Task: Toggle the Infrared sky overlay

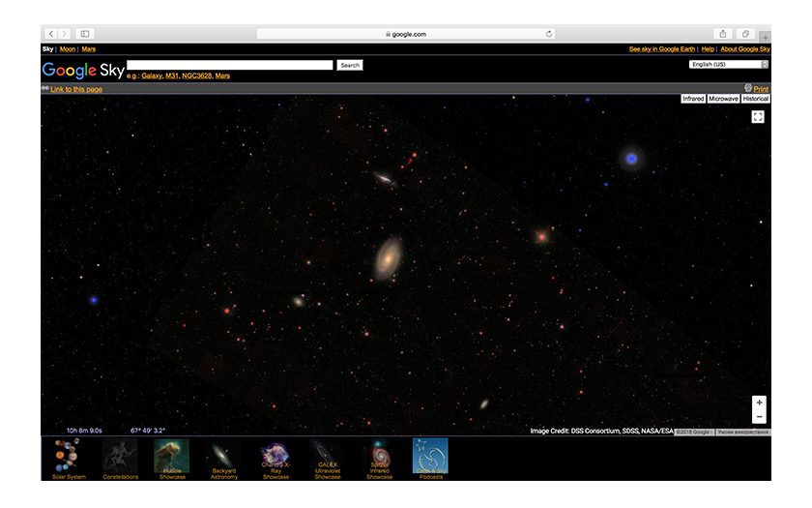Action: click(693, 99)
